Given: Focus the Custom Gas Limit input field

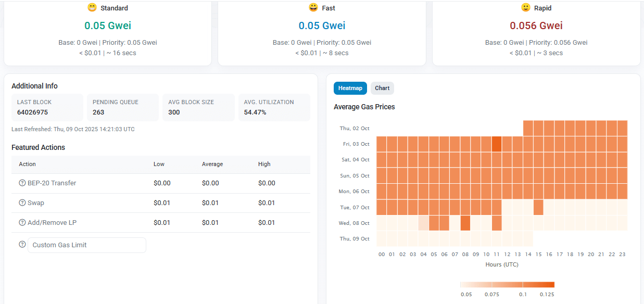Looking at the screenshot, I should [x=87, y=245].
